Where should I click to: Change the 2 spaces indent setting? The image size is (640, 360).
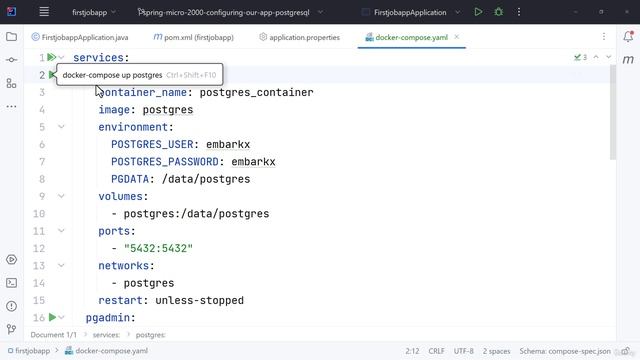[x=496, y=351]
